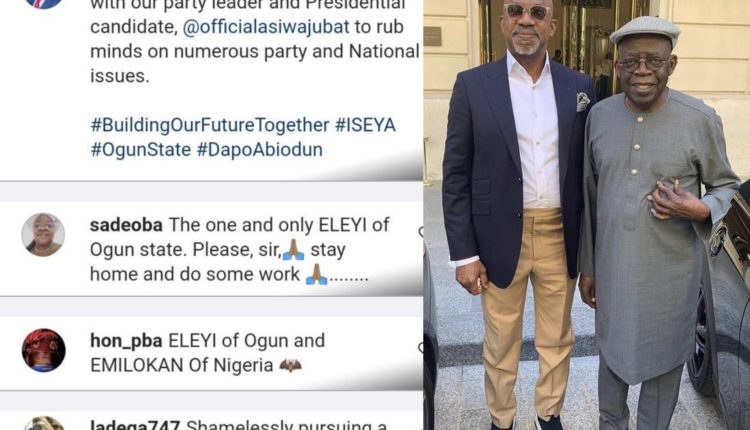Open the @officialasiwajubat mention link
Viewport: 750px width, 430px height.
point(266,27)
